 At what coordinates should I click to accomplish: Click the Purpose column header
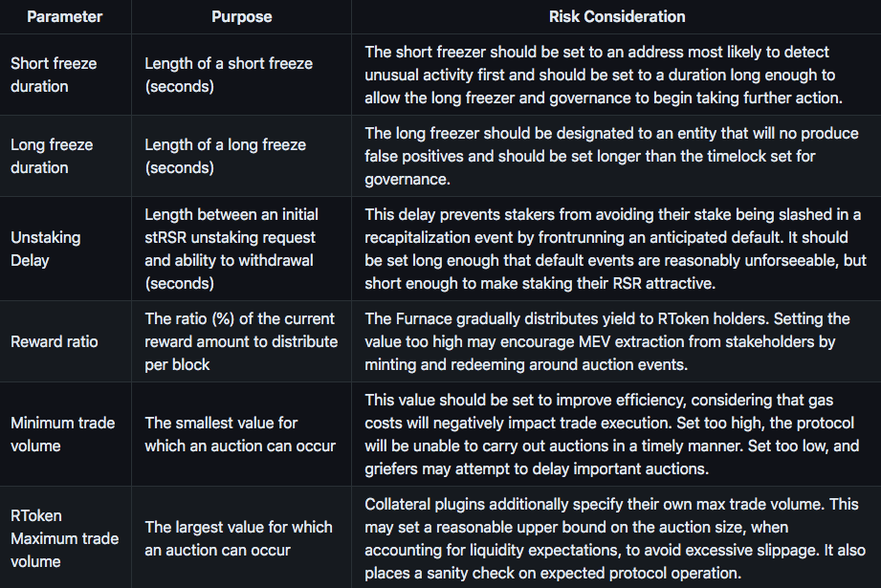pos(241,16)
